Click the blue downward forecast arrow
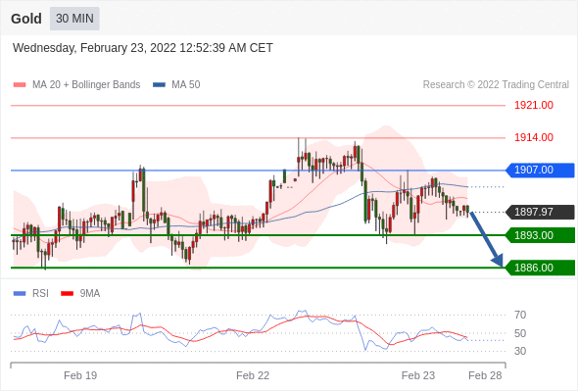Screen dimensions: 578x392 (x=487, y=239)
